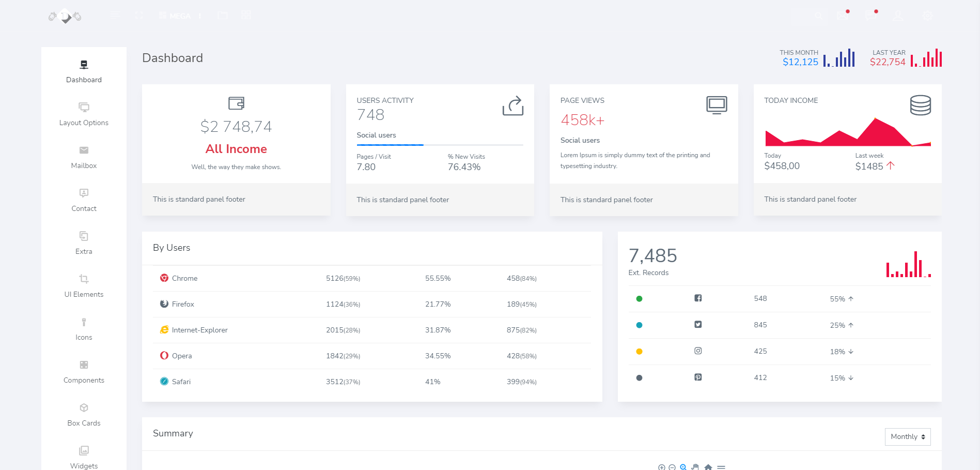Image resolution: width=980 pixels, height=470 pixels.
Task: Open the Mailbox section from sidebar
Action: tap(84, 157)
